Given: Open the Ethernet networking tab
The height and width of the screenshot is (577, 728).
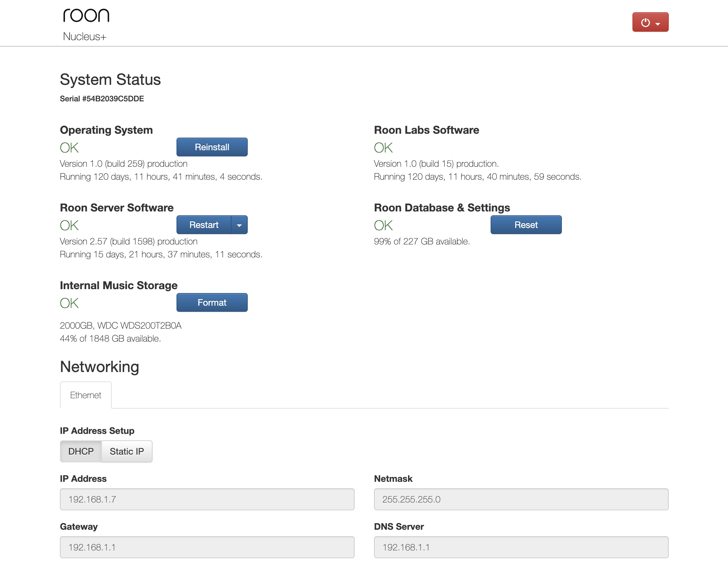Looking at the screenshot, I should pyautogui.click(x=85, y=395).
